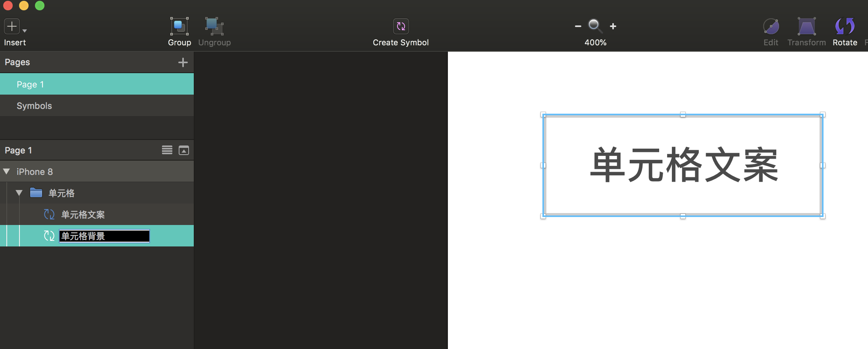The width and height of the screenshot is (868, 349).
Task: Zoom in with the plus button
Action: 613,26
